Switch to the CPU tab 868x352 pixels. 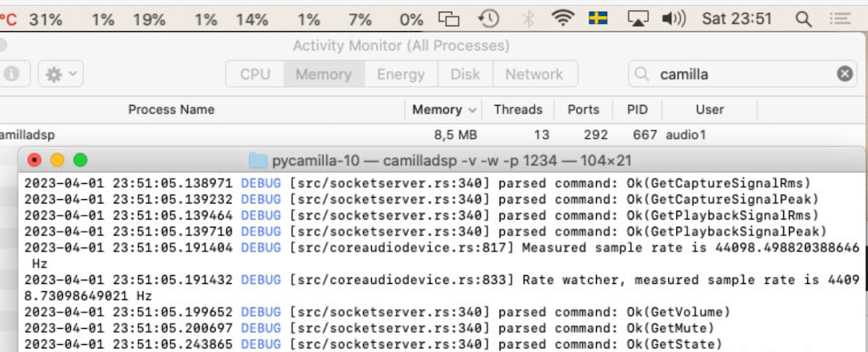point(255,74)
